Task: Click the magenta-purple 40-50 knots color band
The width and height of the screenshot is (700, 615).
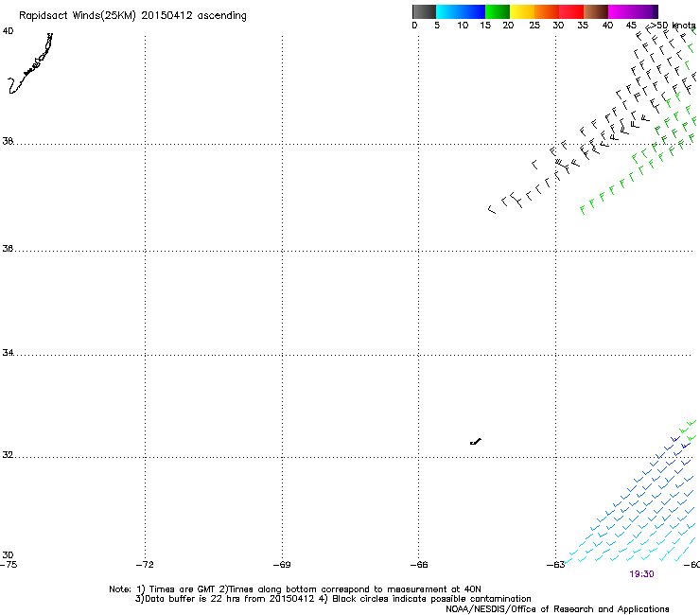Action: click(633, 11)
